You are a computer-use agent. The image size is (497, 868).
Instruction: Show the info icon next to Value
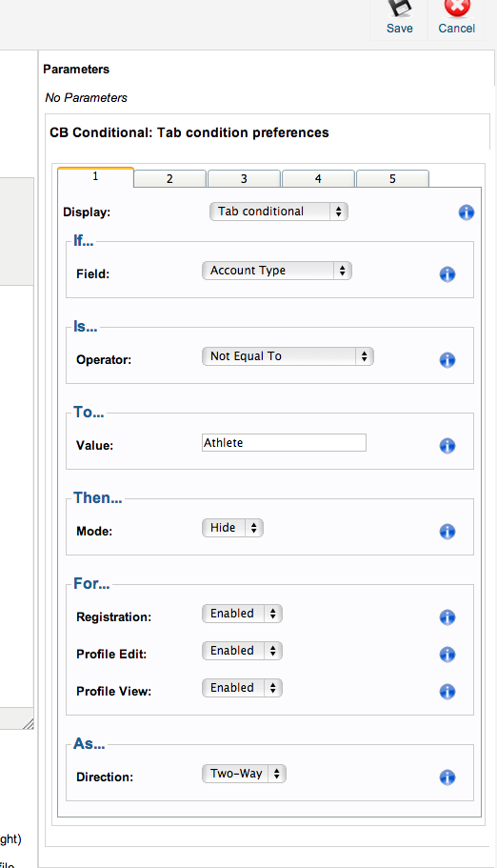pos(447,446)
